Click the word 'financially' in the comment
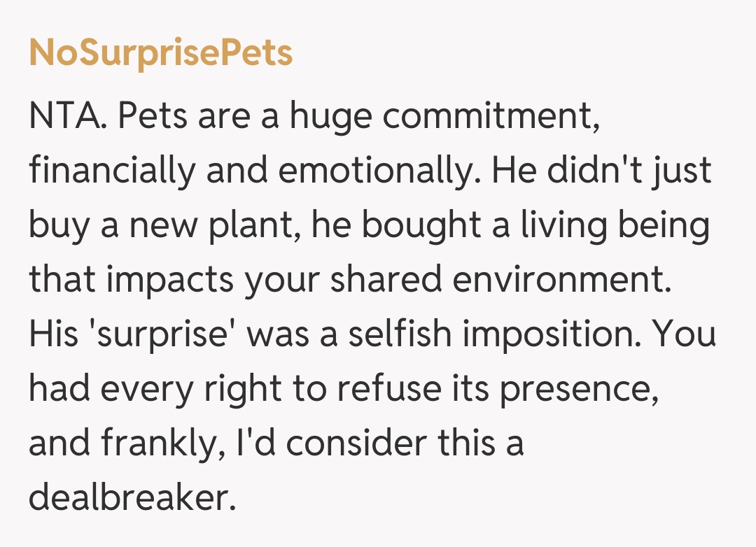The width and height of the screenshot is (756, 547). [x=111, y=172]
